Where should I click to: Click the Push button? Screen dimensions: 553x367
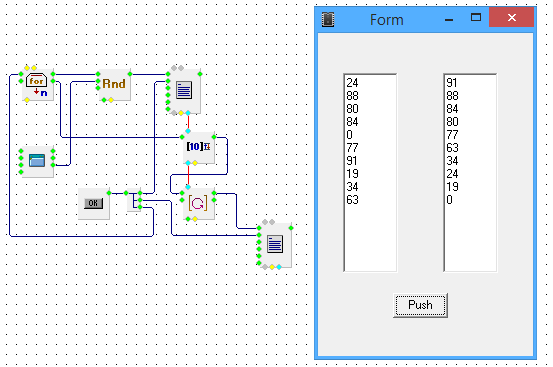420,305
